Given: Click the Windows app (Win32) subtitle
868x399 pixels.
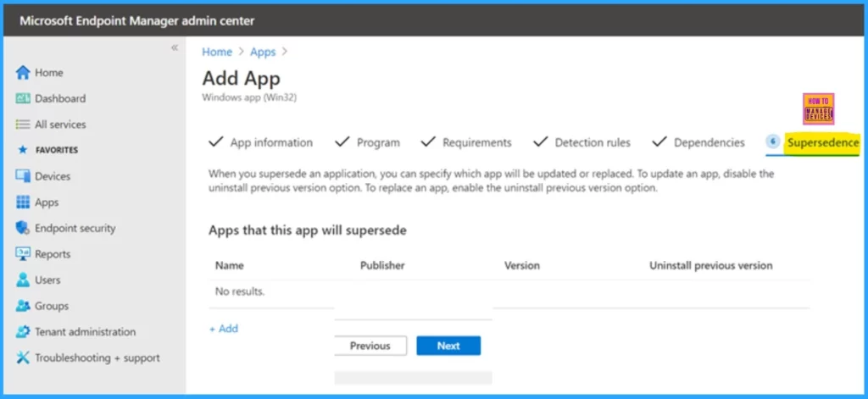Looking at the screenshot, I should click(x=249, y=98).
